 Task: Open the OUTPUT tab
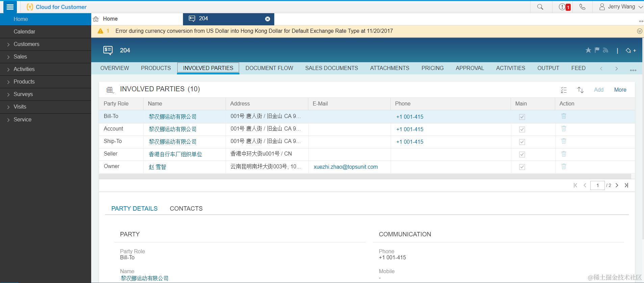(548, 68)
